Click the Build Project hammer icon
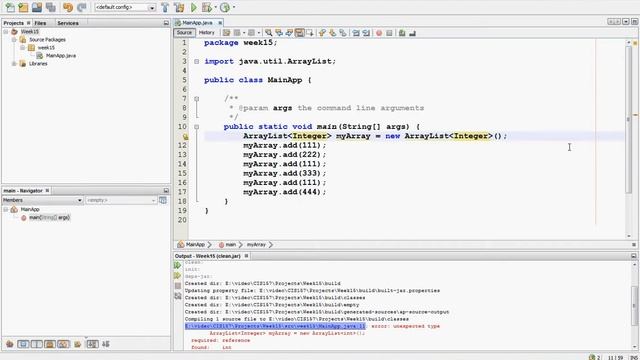Screen dimensions: 640x360 coord(165,7)
